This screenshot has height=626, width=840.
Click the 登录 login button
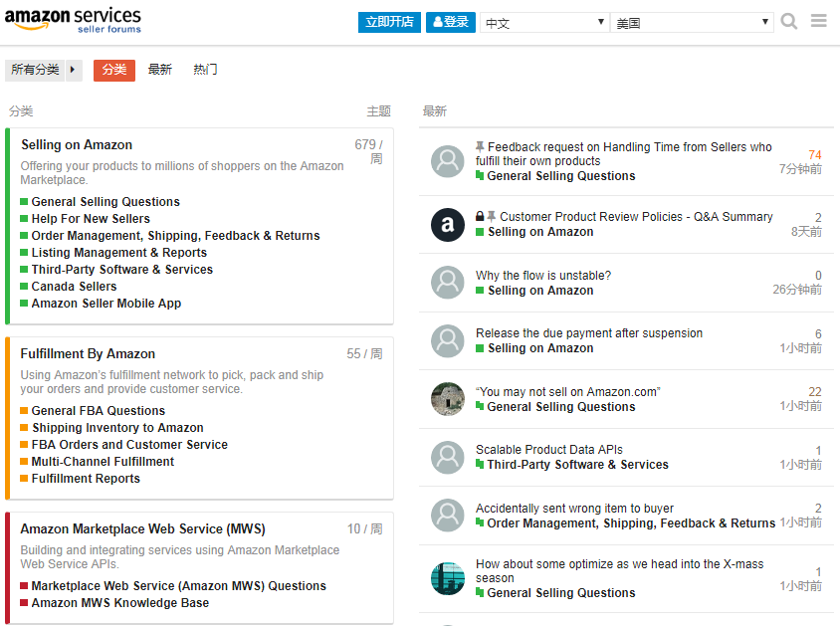click(451, 22)
